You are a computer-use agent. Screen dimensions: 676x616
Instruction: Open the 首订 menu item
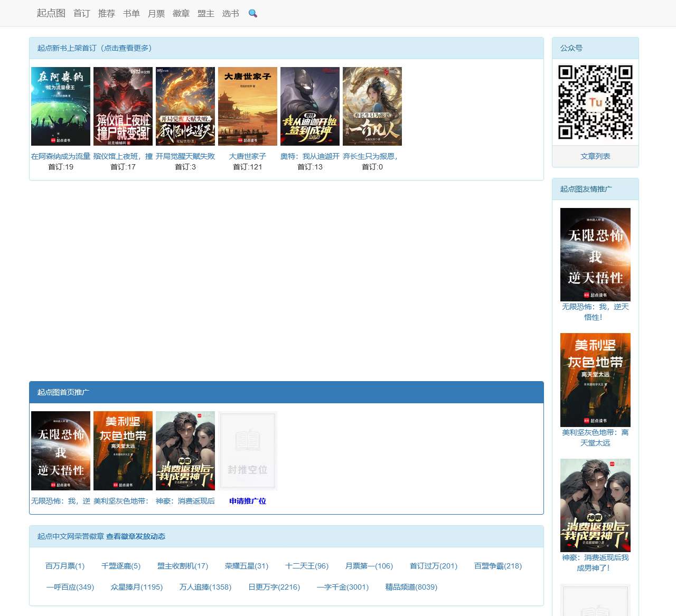pos(81,14)
